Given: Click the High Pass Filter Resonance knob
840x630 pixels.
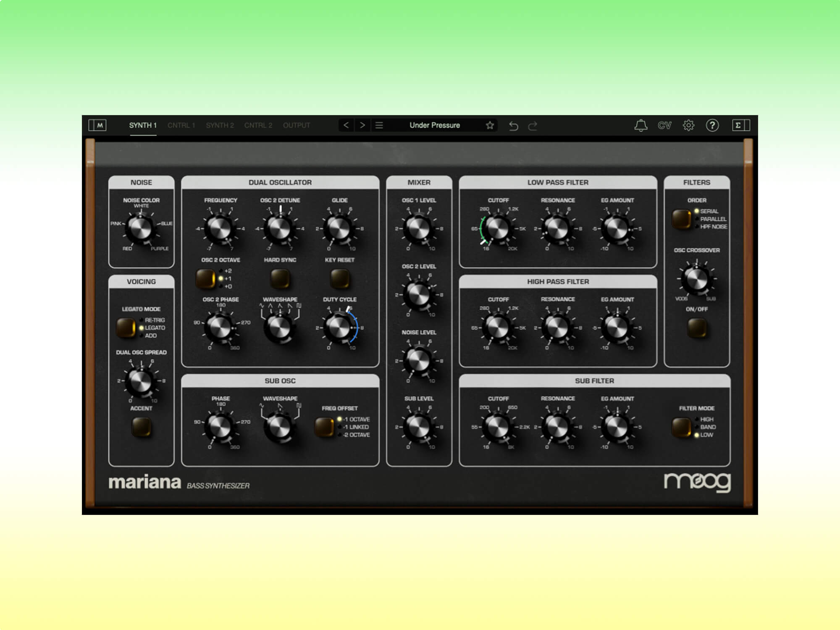Looking at the screenshot, I should [x=557, y=328].
